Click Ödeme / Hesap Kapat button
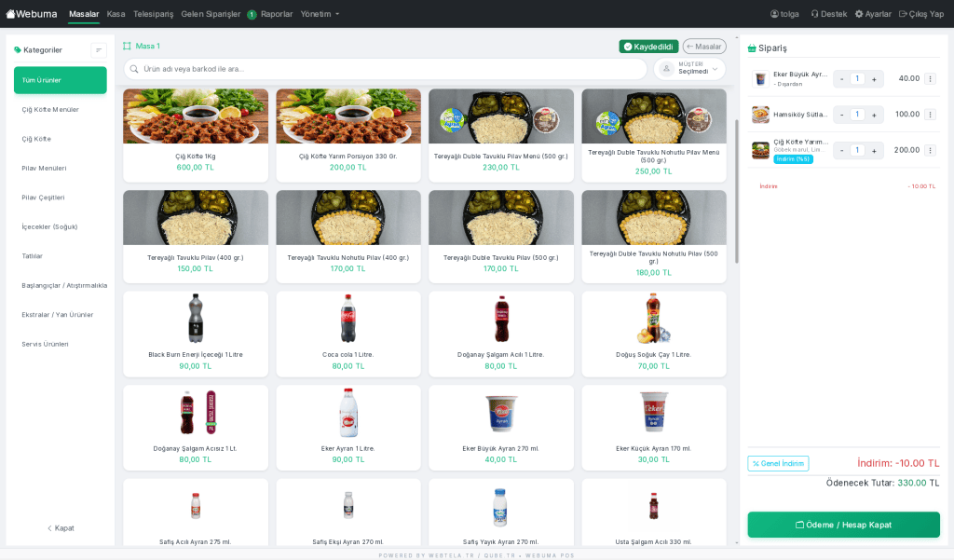The image size is (954, 560). tap(843, 525)
